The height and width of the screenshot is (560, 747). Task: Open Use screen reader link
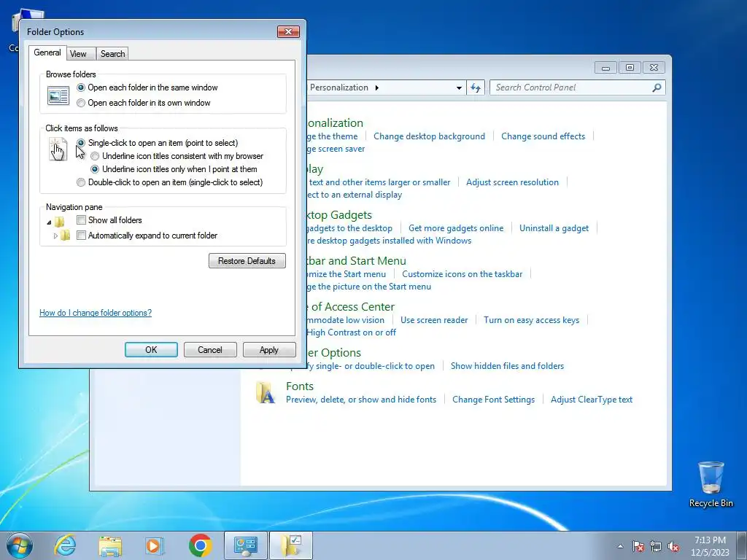[434, 320]
